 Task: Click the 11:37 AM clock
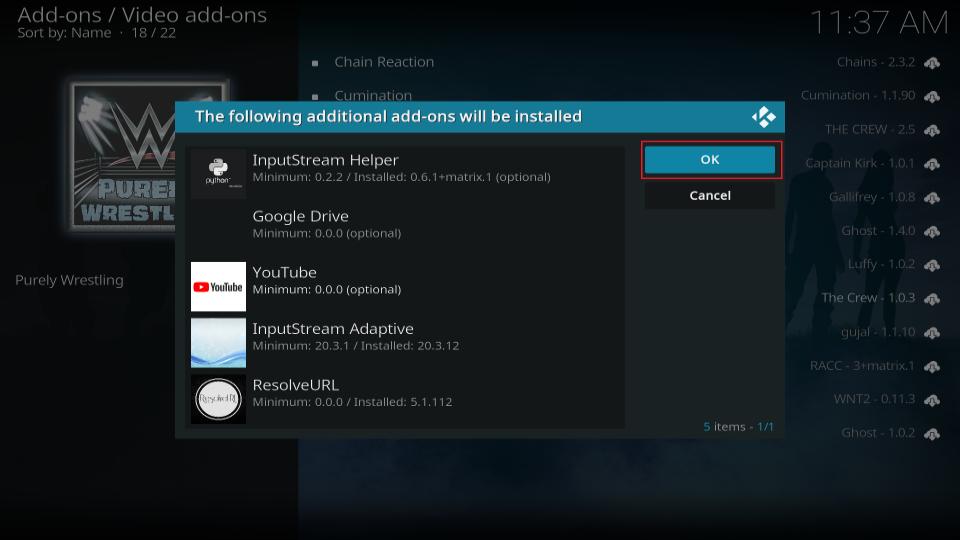[x=879, y=23]
